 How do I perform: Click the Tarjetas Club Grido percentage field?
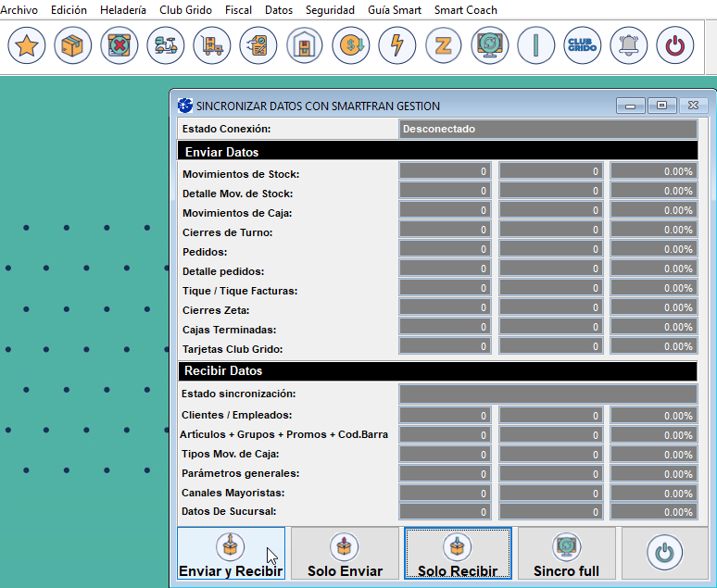tap(653, 346)
